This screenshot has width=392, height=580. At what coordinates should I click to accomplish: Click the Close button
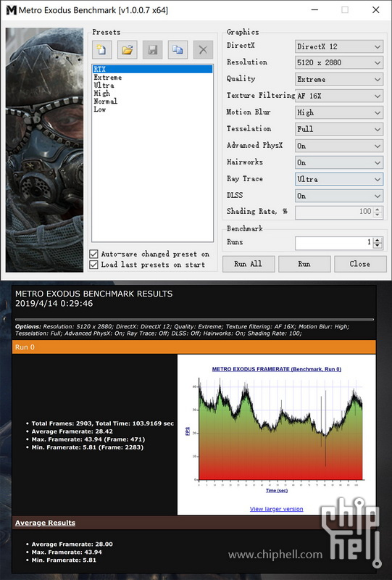[x=360, y=264]
